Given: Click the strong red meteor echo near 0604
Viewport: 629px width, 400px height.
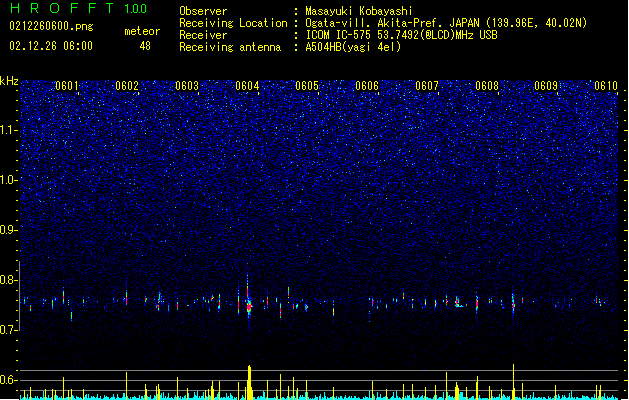Looking at the screenshot, I should [249, 307].
